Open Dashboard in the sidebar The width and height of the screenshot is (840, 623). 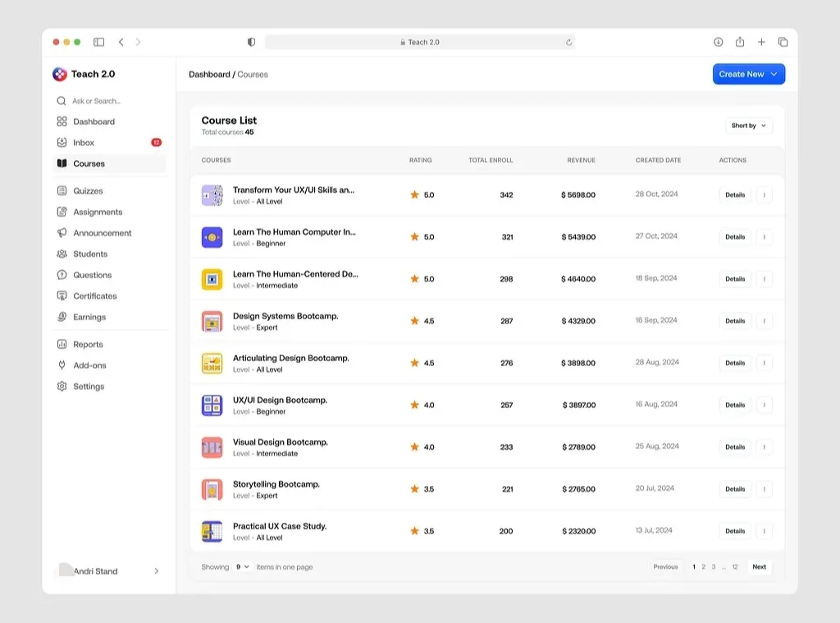109,121
